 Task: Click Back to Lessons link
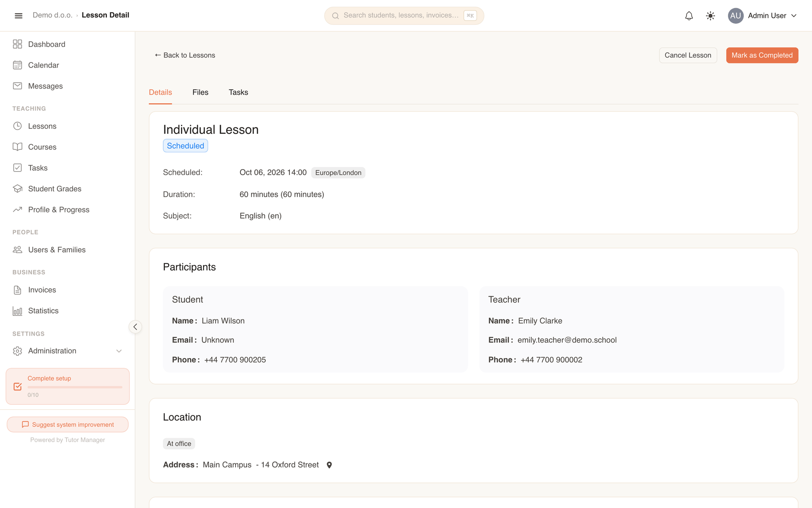pyautogui.click(x=185, y=55)
